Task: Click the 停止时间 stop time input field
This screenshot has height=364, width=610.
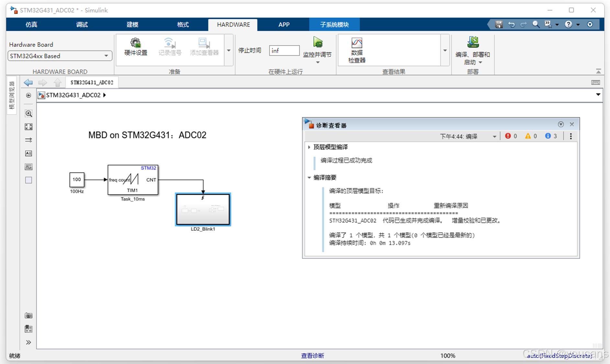Action: point(284,50)
